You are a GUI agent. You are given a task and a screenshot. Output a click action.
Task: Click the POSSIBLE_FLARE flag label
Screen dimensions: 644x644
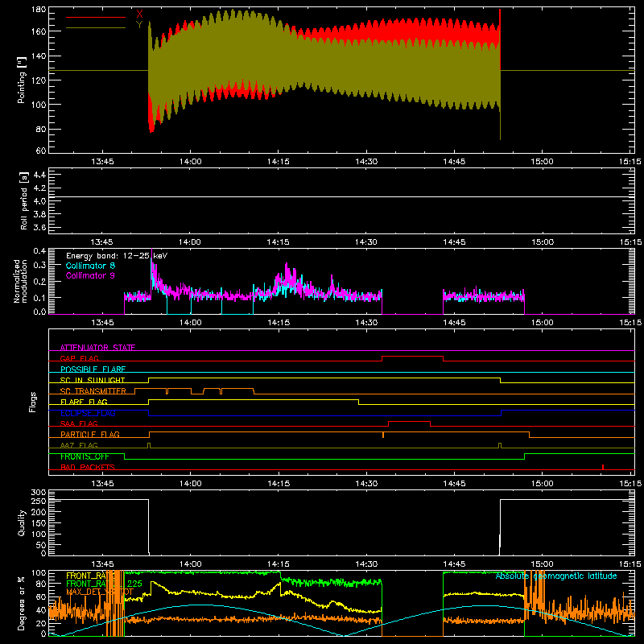point(93,369)
